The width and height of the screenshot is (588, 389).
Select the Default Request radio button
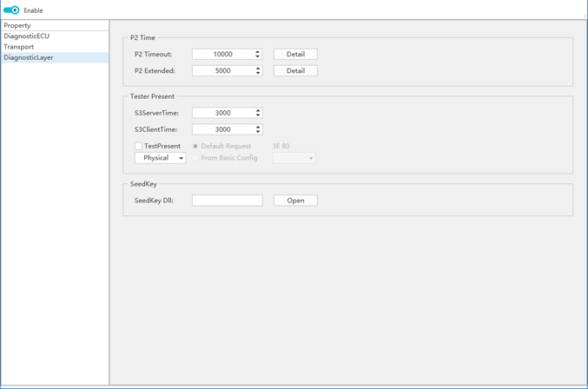point(195,147)
